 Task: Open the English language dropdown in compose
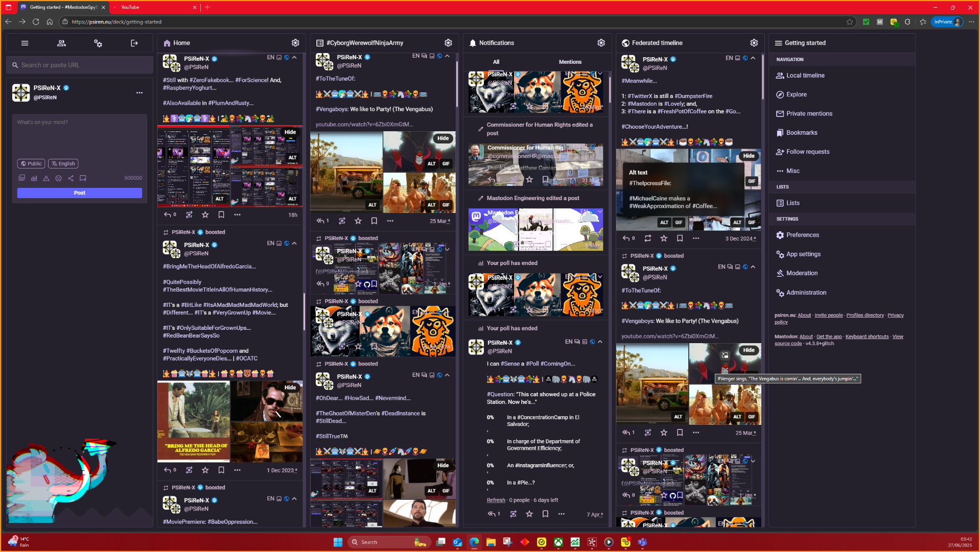[63, 164]
